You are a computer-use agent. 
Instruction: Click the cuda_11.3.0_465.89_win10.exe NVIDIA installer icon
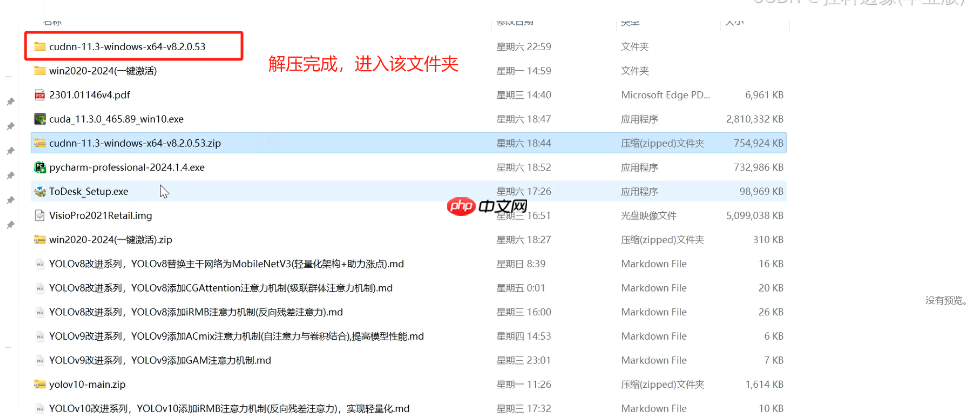pos(40,119)
